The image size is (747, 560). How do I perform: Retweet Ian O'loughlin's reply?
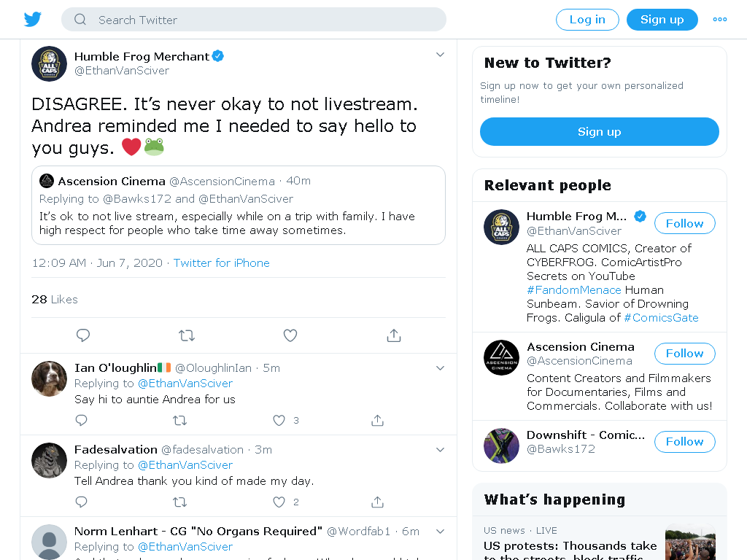click(x=179, y=421)
